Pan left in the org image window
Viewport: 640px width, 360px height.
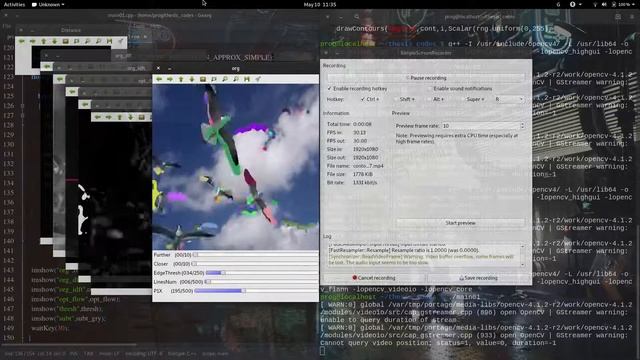pos(159,79)
